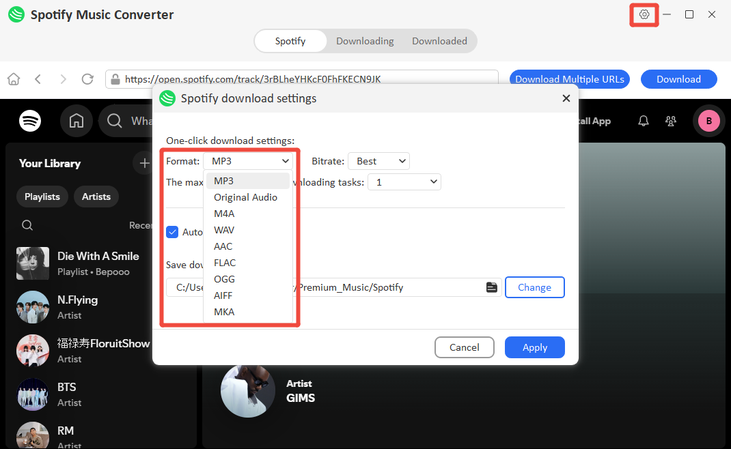Switch to the Downloaded tab
Screen dimensions: 731x449
pyautogui.click(x=439, y=41)
